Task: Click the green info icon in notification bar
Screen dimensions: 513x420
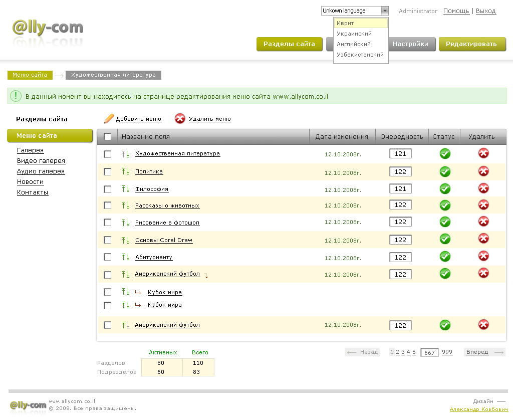Action: tap(16, 96)
